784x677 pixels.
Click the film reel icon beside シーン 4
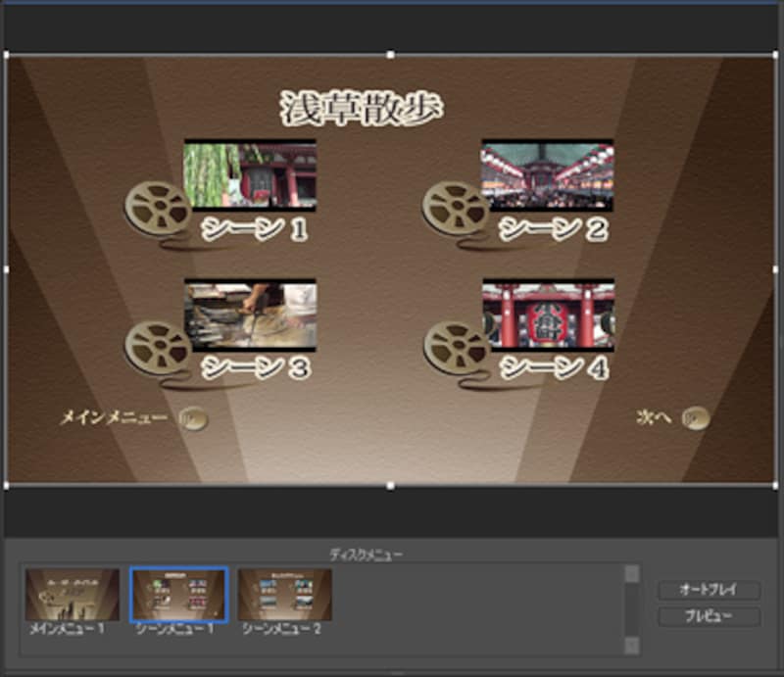456,346
